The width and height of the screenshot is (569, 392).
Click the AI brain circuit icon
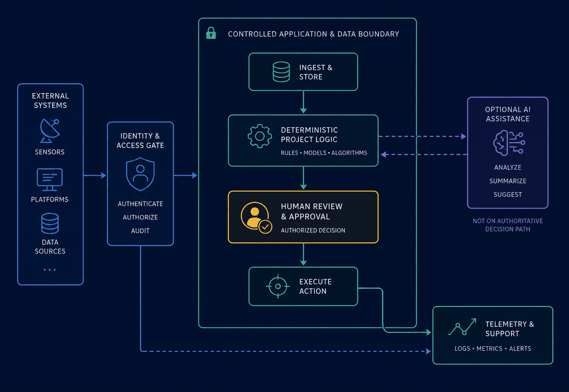509,143
